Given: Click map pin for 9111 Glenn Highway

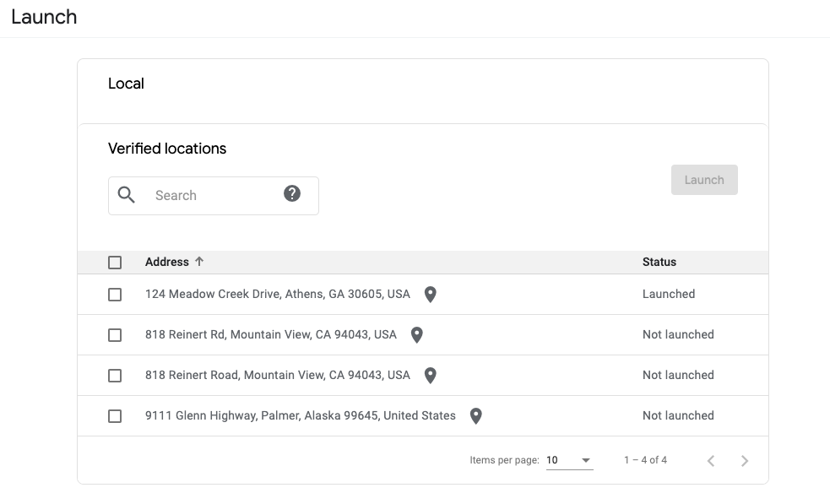Looking at the screenshot, I should (476, 416).
